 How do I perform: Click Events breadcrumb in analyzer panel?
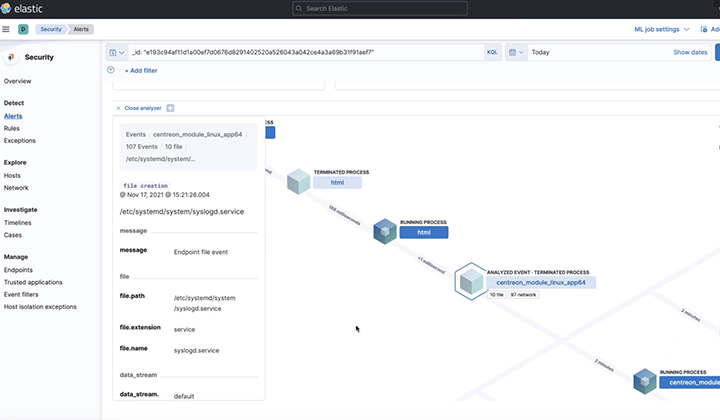pyautogui.click(x=135, y=134)
